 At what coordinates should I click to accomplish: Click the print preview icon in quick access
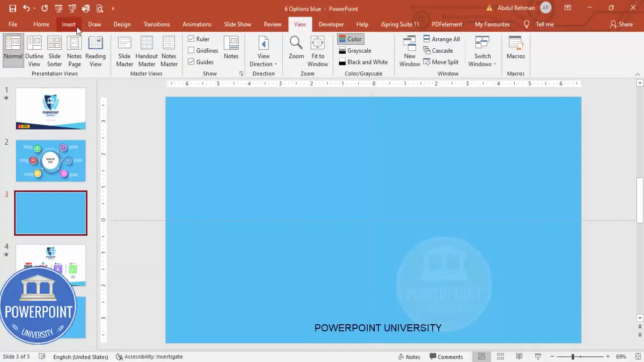[x=100, y=9]
